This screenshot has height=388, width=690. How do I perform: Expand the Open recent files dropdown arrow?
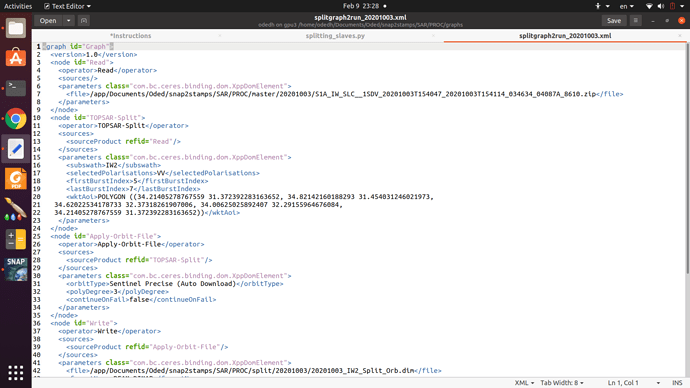[x=69, y=21]
